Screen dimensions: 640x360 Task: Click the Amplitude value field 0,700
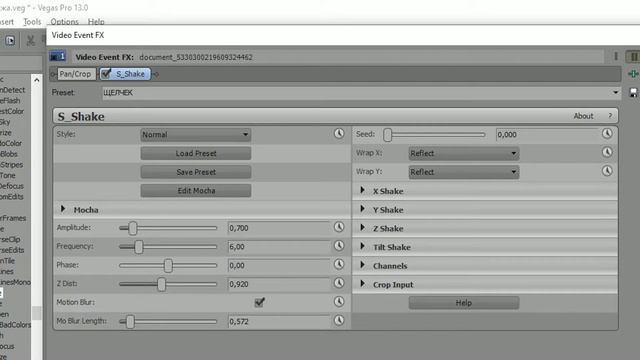tap(279, 228)
